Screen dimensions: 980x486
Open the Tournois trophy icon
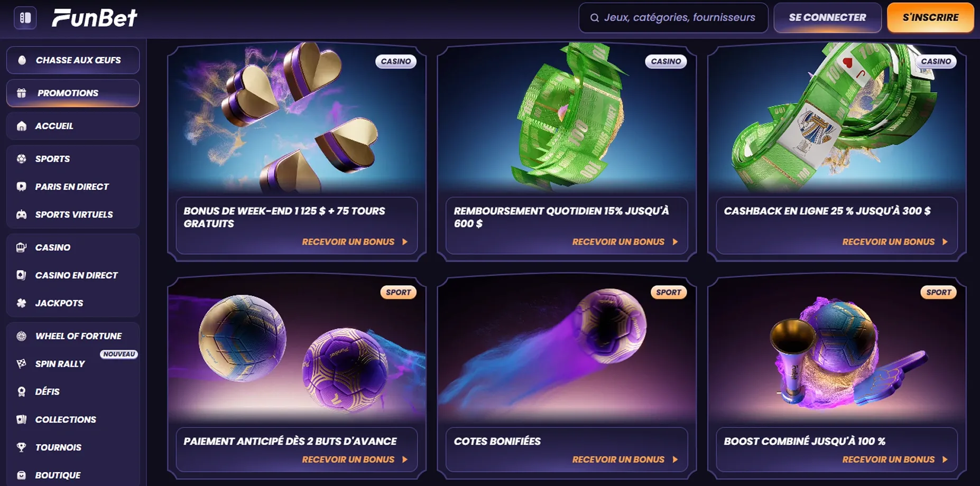tap(22, 447)
